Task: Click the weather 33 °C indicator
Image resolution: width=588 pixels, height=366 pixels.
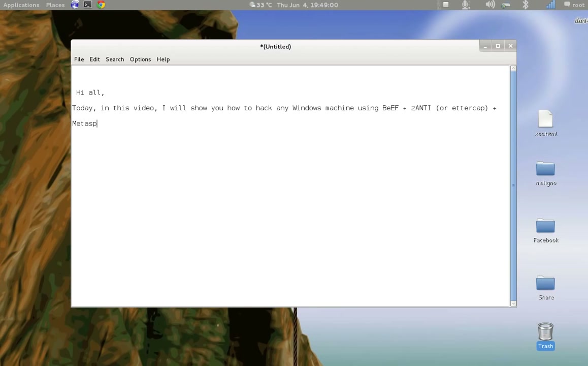Action: tap(260, 5)
